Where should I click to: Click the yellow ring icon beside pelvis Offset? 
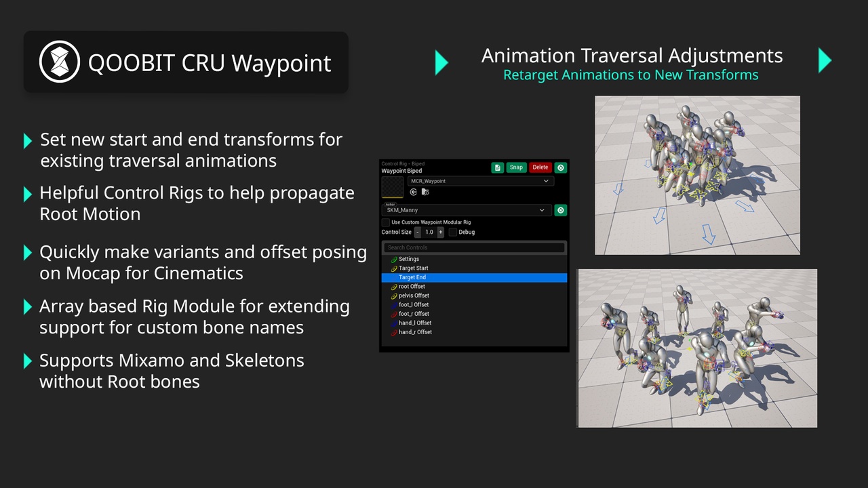(x=394, y=296)
